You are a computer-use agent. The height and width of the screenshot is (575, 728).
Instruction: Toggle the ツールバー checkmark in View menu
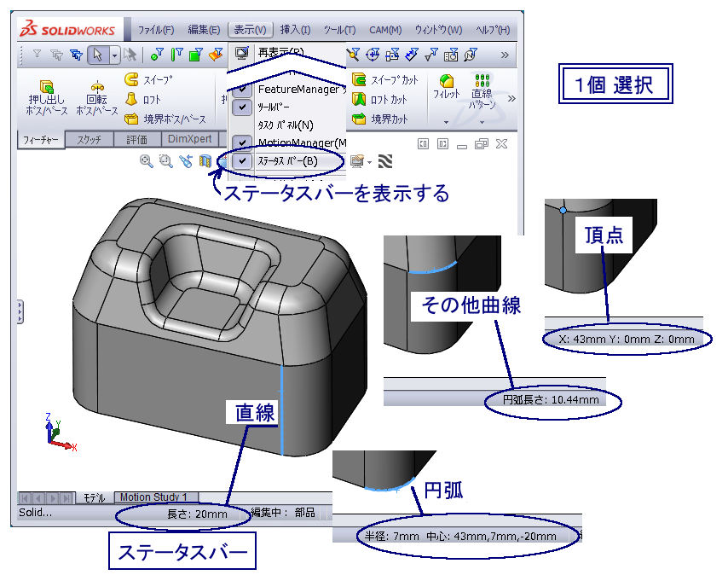[242, 107]
